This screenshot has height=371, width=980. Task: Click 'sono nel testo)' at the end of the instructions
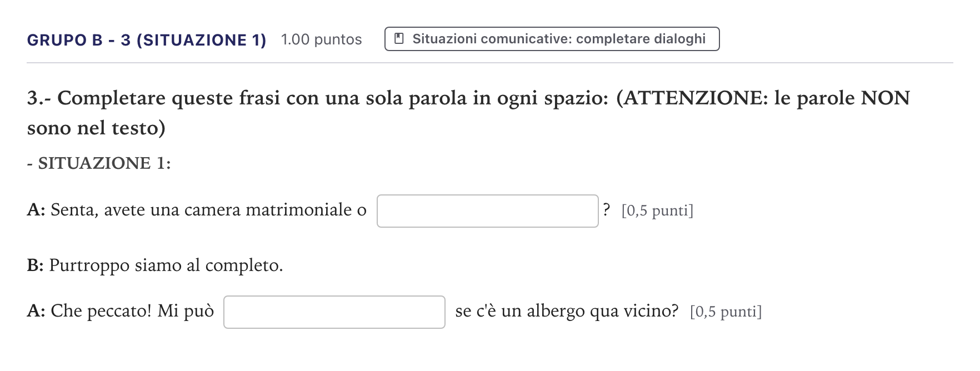click(96, 128)
